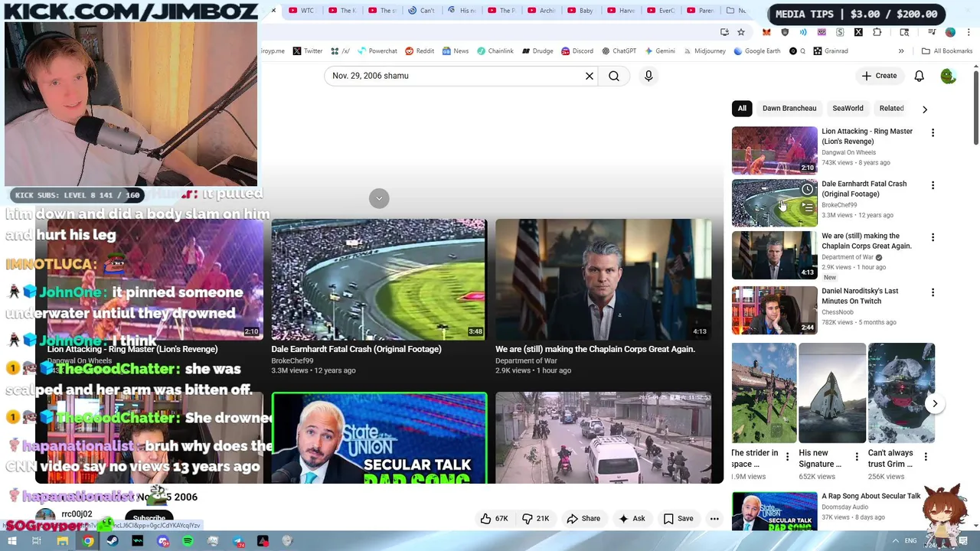Open Daniel Naroditsky's Last Minutes thumbnail
Screen dimensions: 980x551
tap(774, 311)
